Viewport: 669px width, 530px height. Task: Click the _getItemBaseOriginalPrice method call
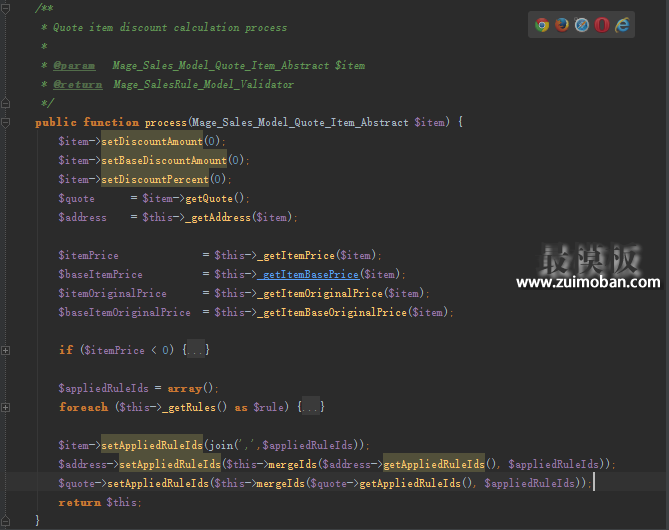(332, 312)
